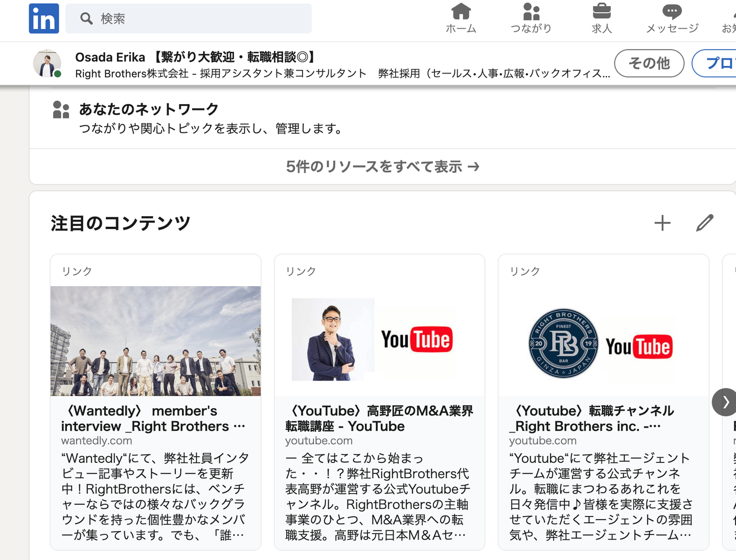Click the 'リンク' label on the Wantedly card
The height and width of the screenshot is (560, 736).
[x=77, y=271]
